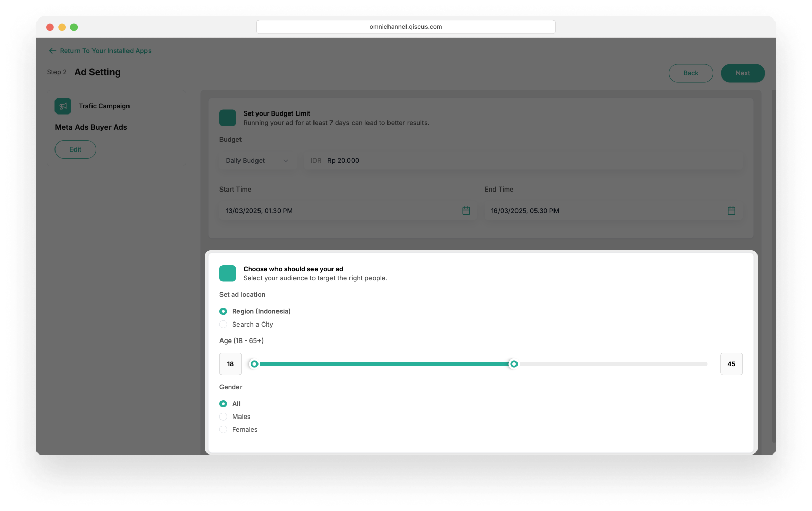Click the Set ad location label
This screenshot has height=511, width=812.
pos(243,295)
